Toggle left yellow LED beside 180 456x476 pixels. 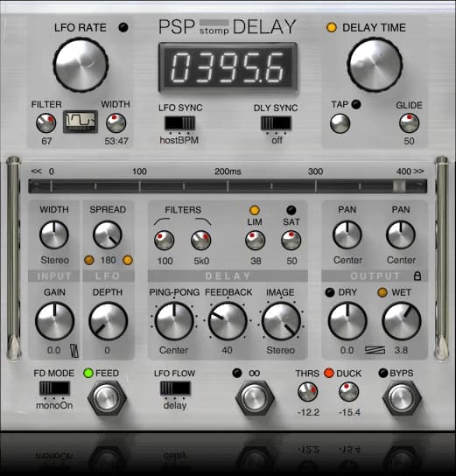89,260
